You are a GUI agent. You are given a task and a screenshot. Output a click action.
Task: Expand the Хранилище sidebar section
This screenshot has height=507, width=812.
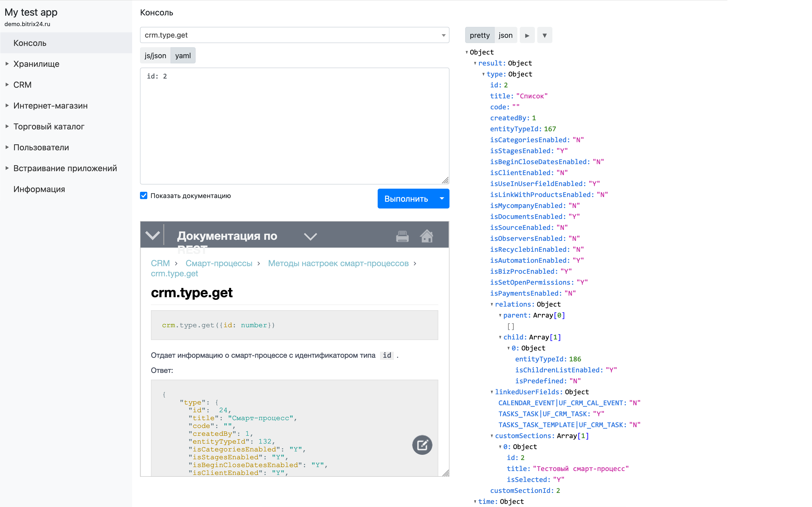[x=36, y=64]
